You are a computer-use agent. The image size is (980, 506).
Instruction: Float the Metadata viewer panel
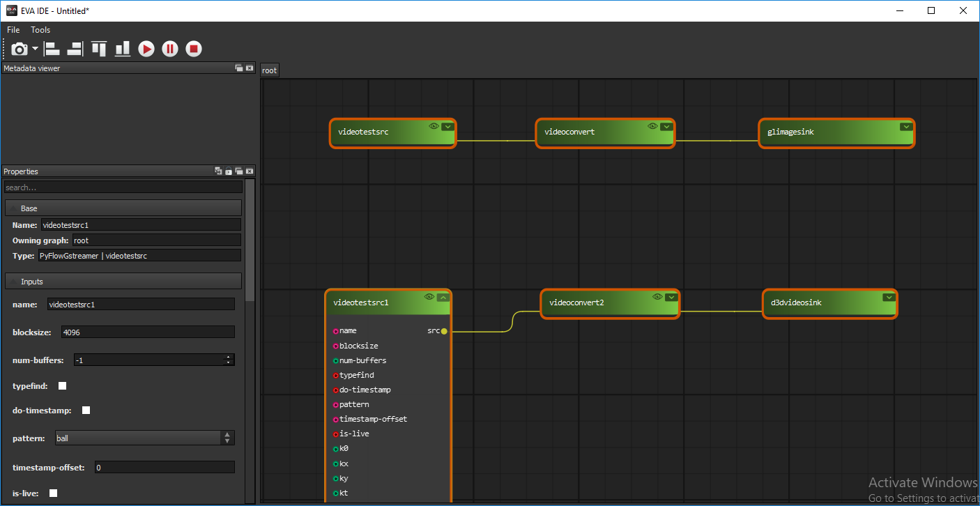239,68
